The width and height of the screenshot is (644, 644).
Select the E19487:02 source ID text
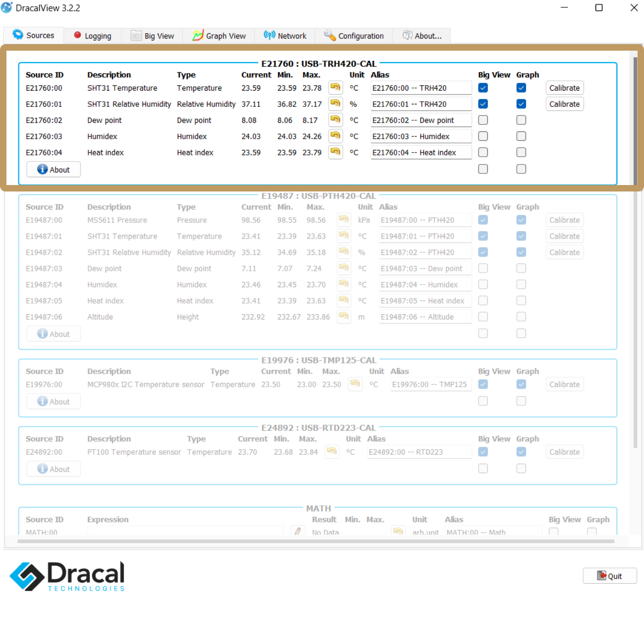44,252
